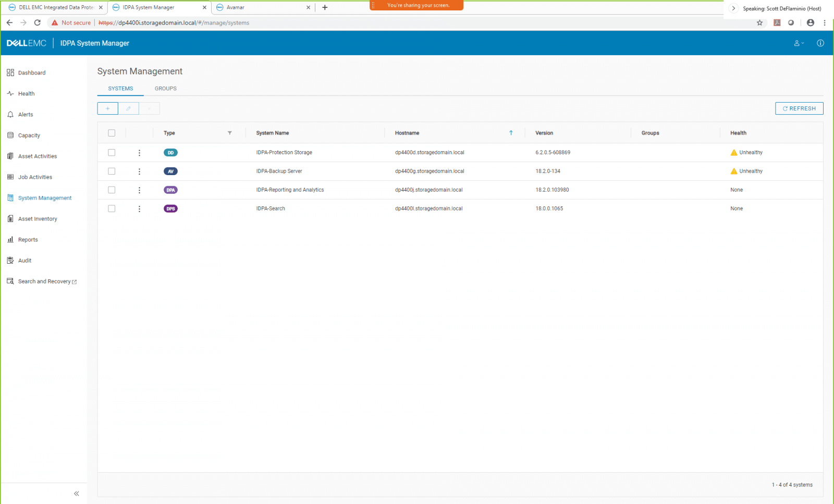Click version 18.2.0.103980
This screenshot has height=504, width=834.
[x=552, y=190]
